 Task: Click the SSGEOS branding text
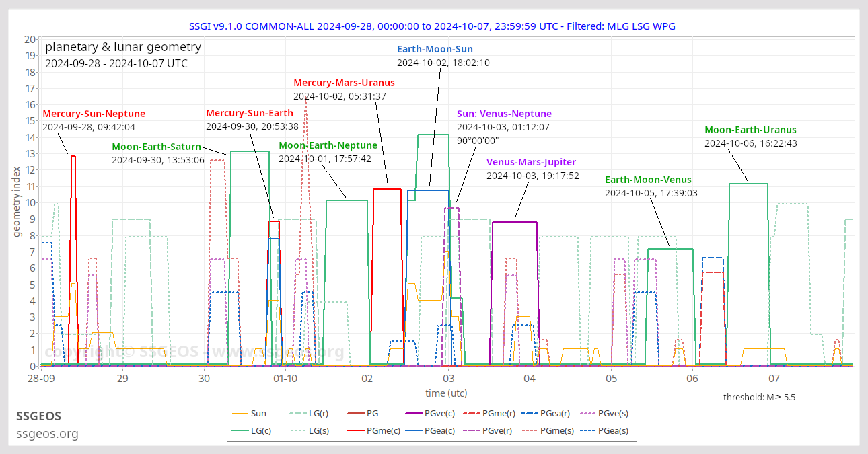(x=39, y=416)
